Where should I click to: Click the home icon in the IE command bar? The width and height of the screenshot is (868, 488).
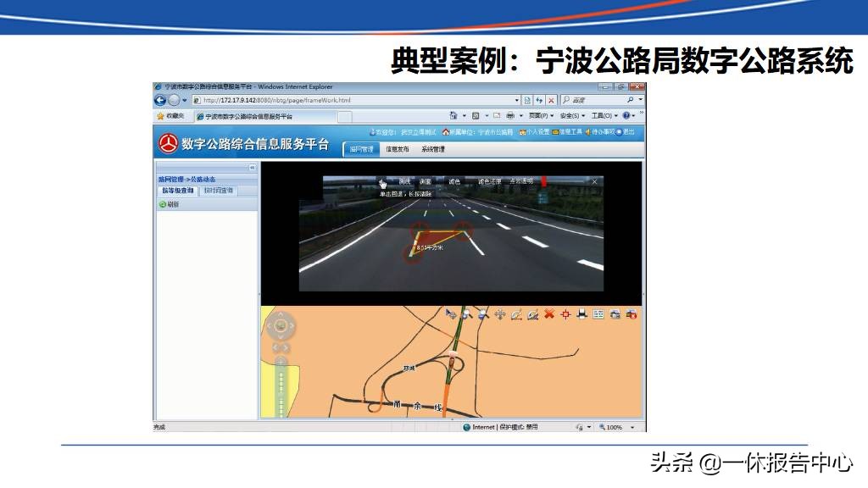453,114
